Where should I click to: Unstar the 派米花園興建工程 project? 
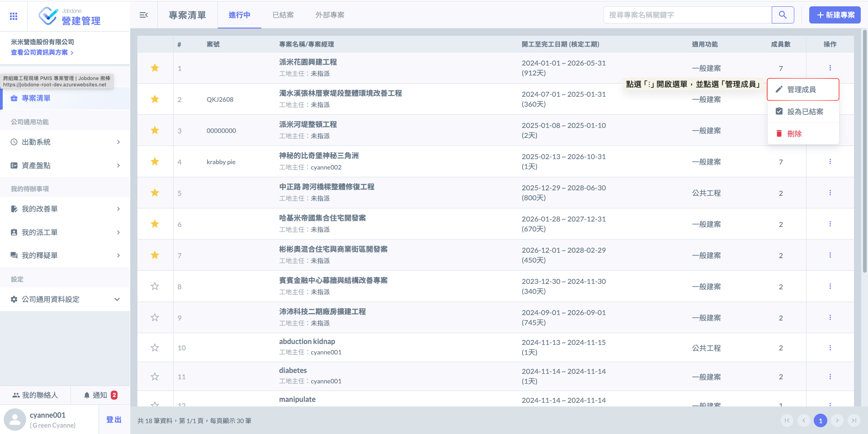tap(155, 68)
